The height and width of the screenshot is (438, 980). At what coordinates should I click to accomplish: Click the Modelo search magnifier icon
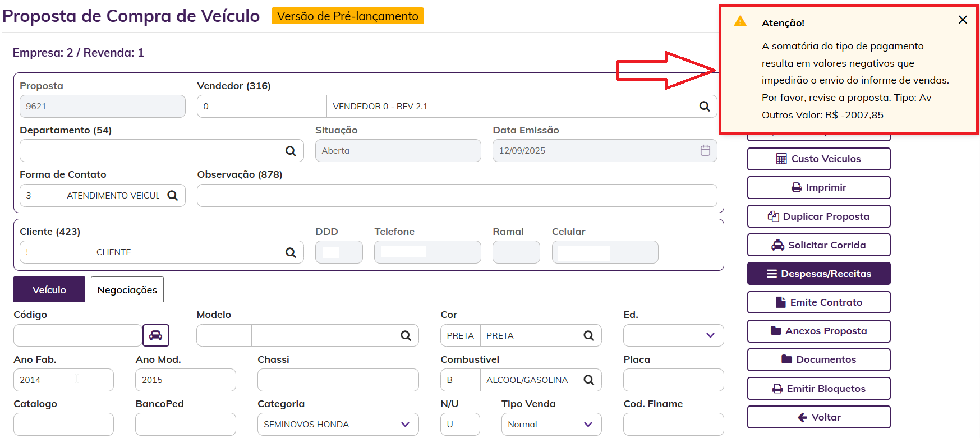406,335
